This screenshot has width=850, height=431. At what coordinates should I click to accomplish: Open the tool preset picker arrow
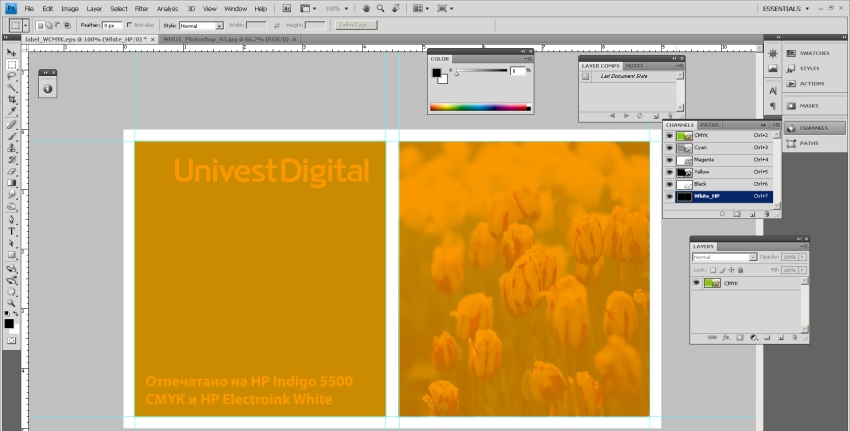(x=25, y=25)
